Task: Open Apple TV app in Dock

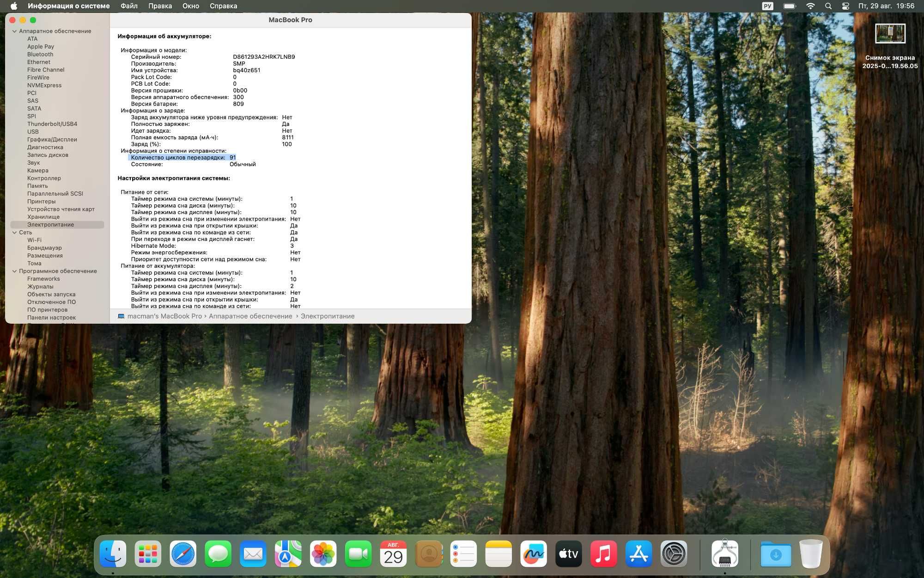Action: pyautogui.click(x=569, y=553)
